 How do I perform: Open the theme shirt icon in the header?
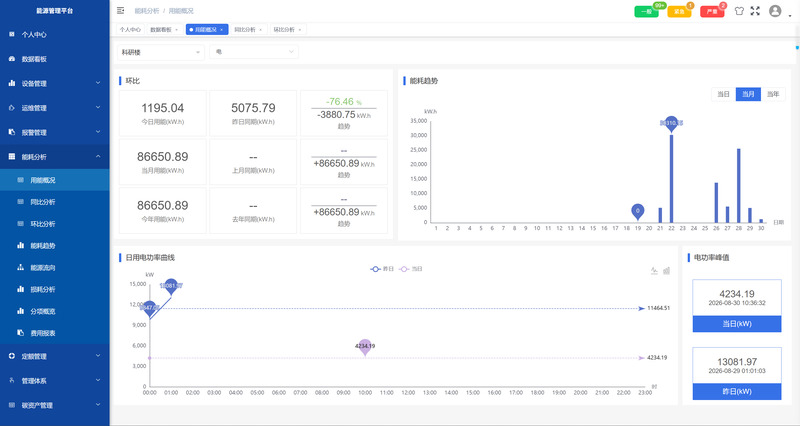coord(739,11)
